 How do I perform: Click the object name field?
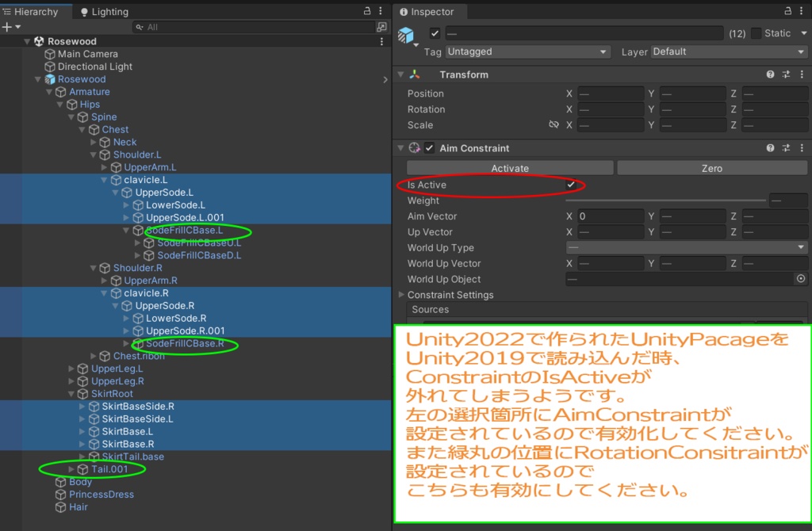point(584,33)
